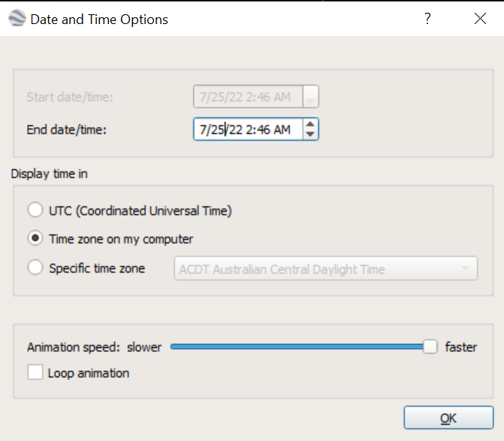
Task: Click the Loop animation label text
Action: pyautogui.click(x=89, y=373)
